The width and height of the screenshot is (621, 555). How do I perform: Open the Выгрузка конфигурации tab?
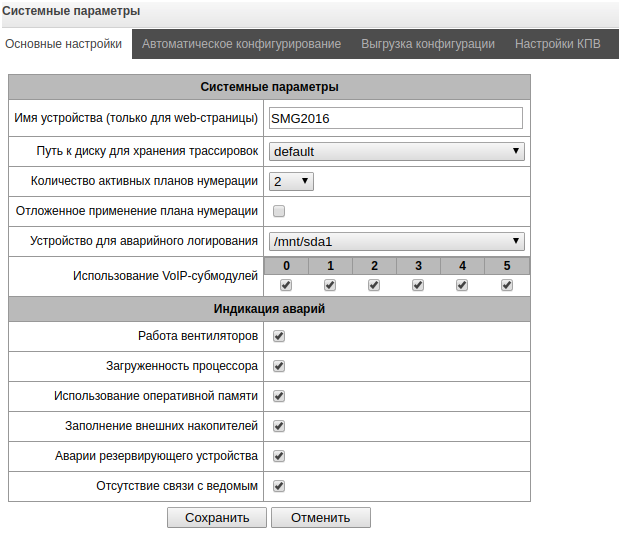coord(428,44)
